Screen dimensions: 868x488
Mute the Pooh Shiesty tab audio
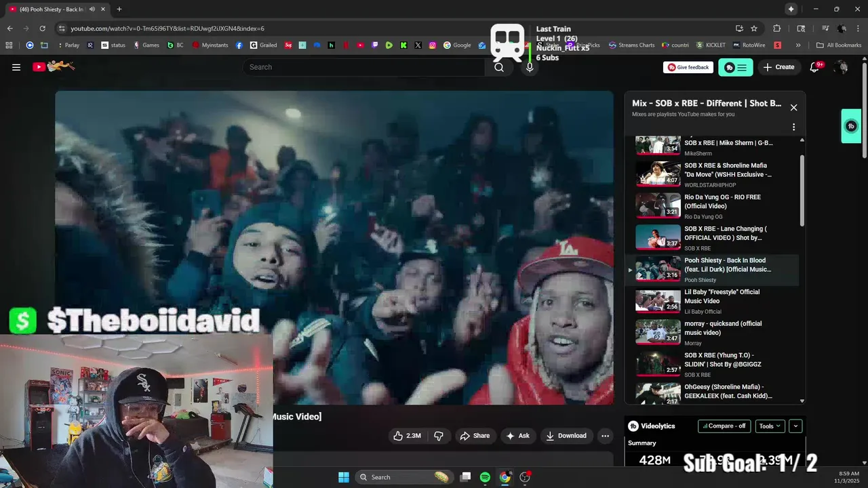(x=92, y=9)
